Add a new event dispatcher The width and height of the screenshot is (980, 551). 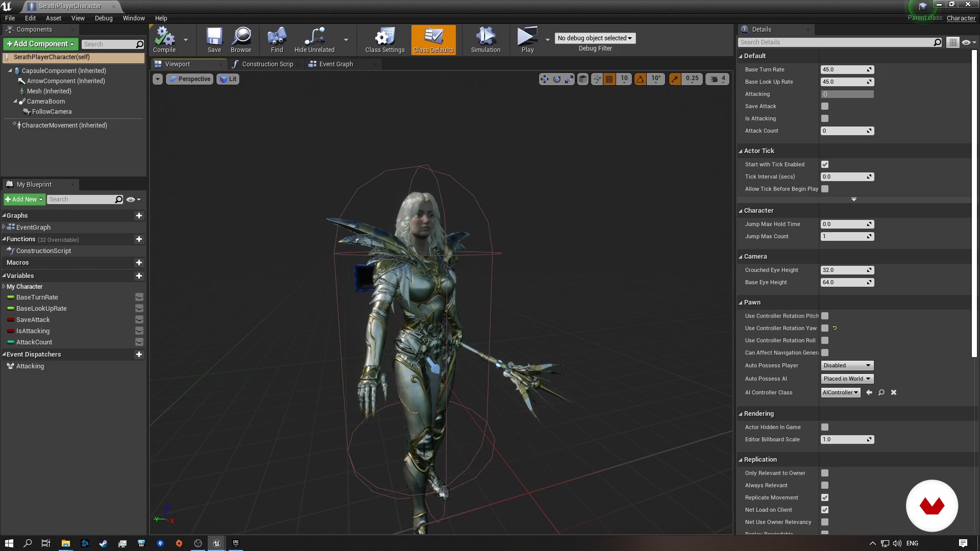[x=139, y=355]
